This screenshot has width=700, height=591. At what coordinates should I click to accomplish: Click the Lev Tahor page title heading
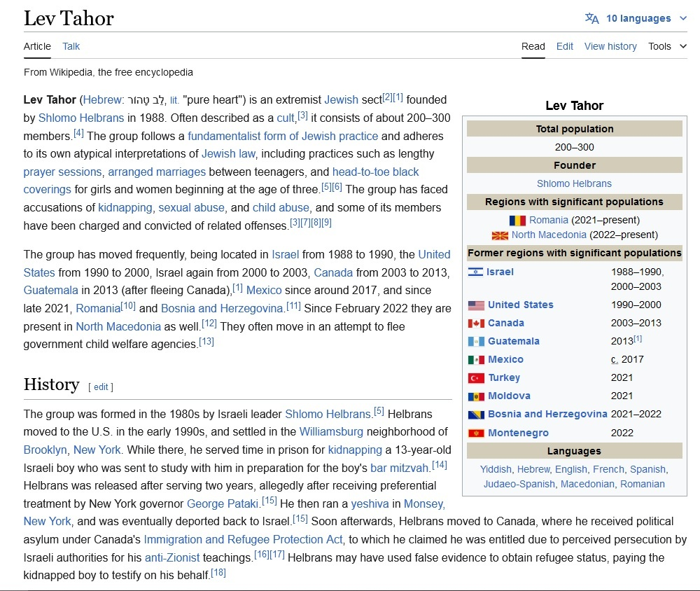click(x=69, y=19)
